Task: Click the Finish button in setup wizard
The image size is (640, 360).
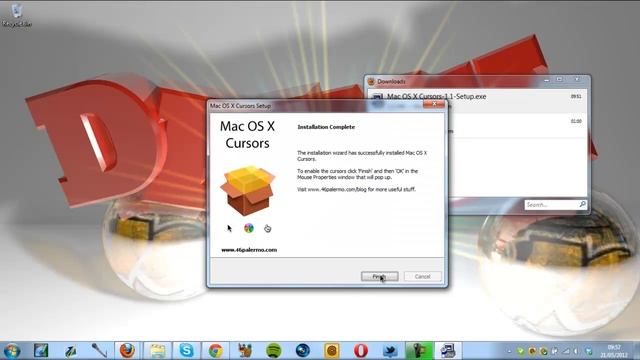Action: pos(380,276)
